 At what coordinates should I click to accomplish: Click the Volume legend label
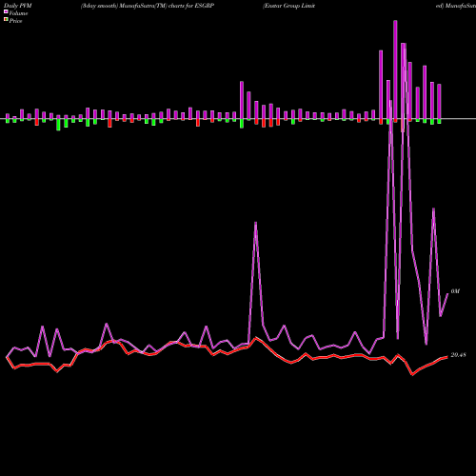click(18, 13)
